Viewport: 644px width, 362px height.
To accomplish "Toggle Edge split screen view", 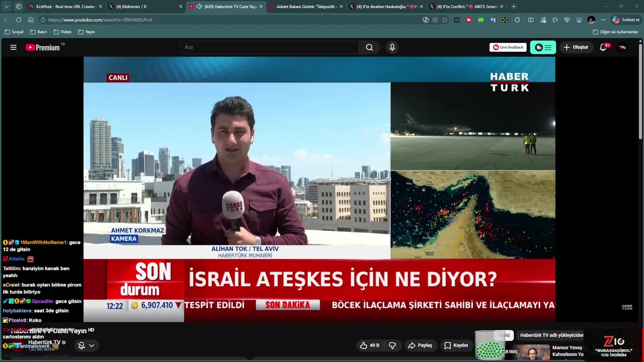I will click(531, 20).
